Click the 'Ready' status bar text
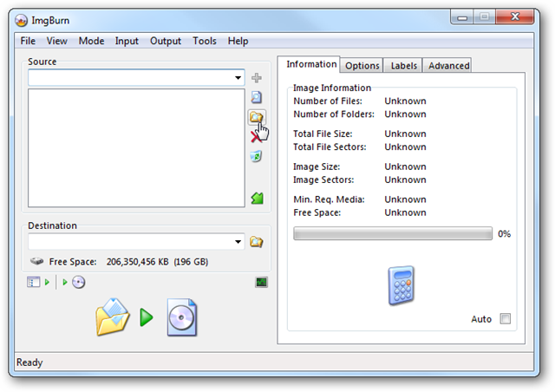The width and height of the screenshot is (555, 392). pyautogui.click(x=29, y=363)
